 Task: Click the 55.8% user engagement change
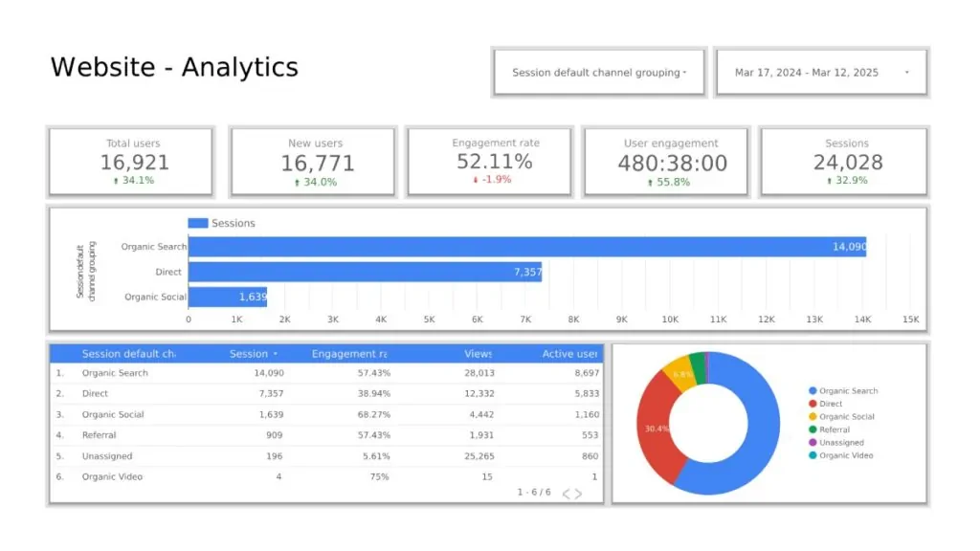[669, 183]
